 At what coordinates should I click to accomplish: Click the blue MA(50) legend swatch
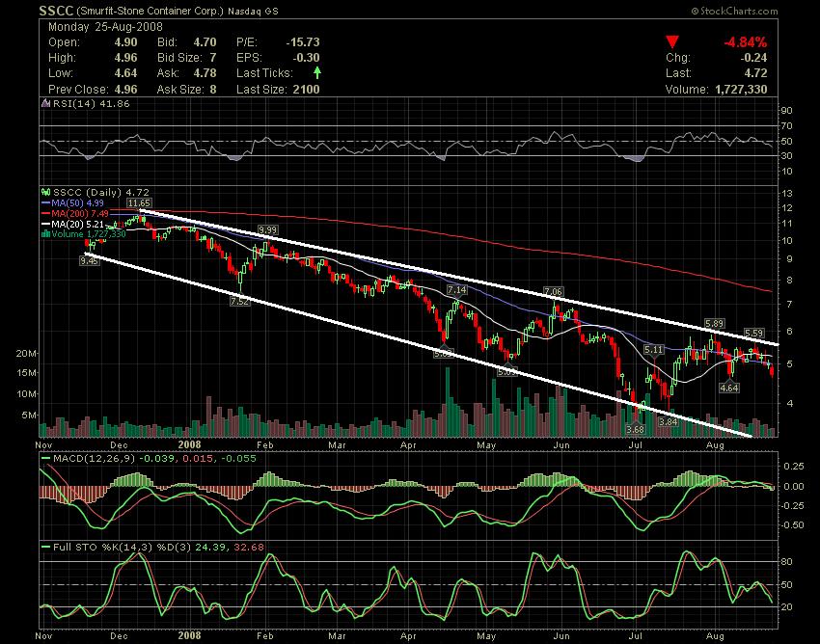pos(45,202)
